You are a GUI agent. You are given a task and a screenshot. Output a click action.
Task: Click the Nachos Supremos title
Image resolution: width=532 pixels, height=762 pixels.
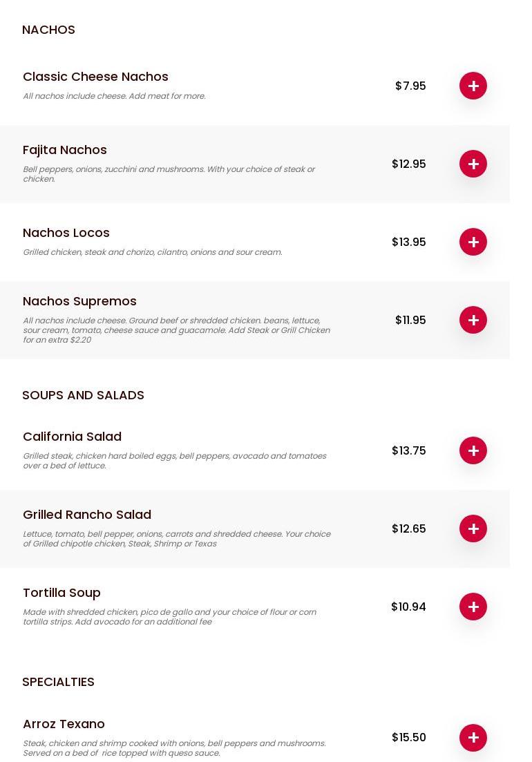click(79, 301)
